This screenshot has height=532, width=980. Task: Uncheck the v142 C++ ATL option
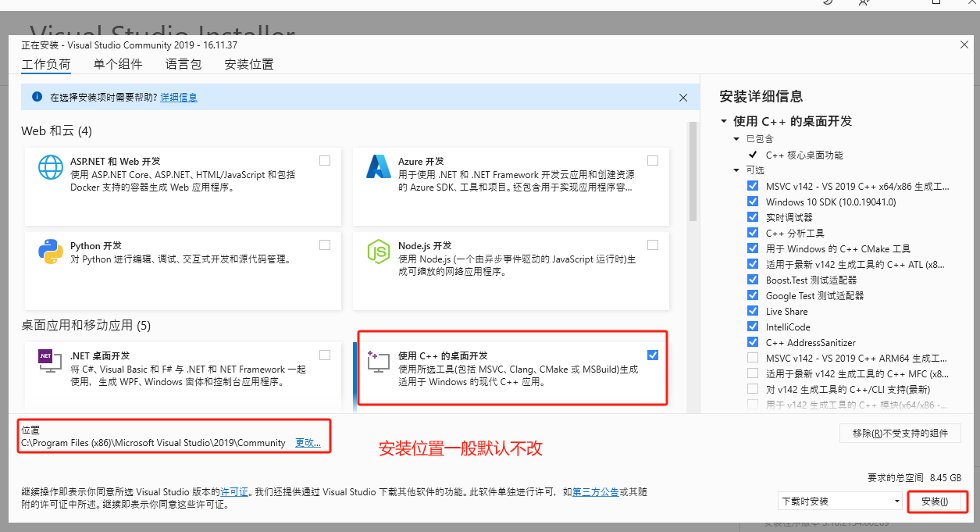pyautogui.click(x=753, y=264)
